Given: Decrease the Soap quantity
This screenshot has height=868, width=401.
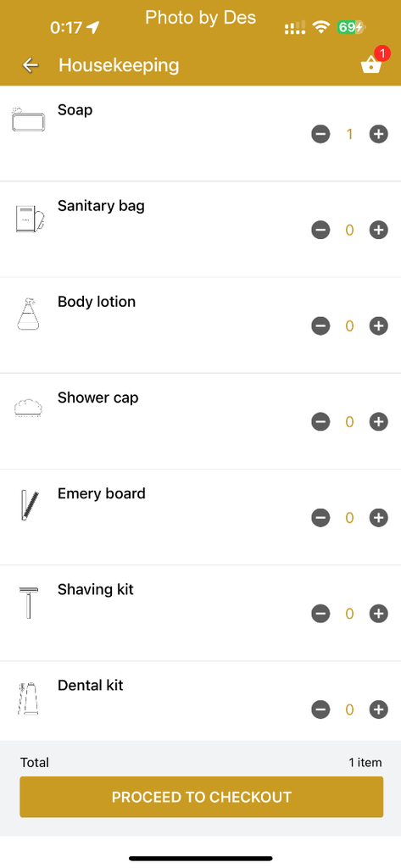Looking at the screenshot, I should pyautogui.click(x=320, y=134).
